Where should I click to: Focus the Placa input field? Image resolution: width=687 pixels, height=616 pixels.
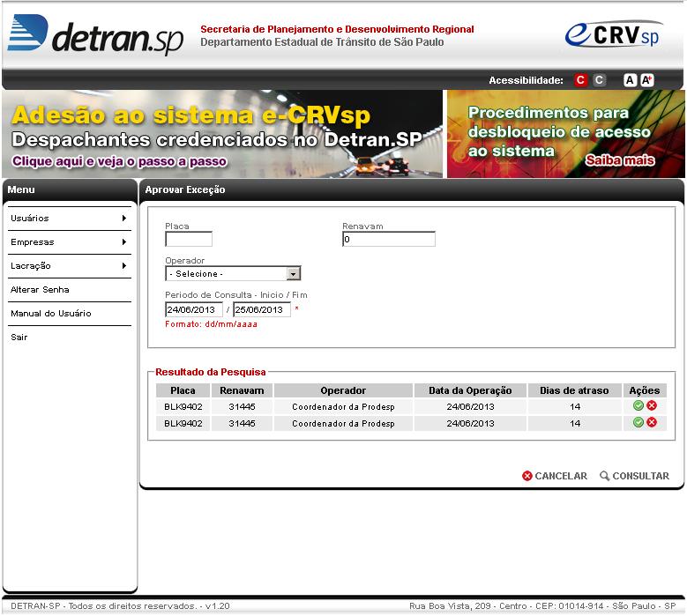click(x=189, y=240)
